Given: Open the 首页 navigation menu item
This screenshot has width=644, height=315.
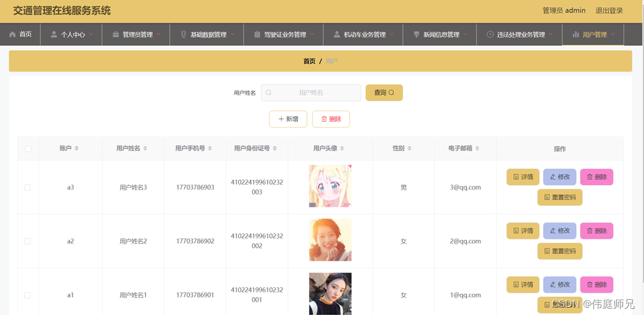Looking at the screenshot, I should (x=20, y=34).
